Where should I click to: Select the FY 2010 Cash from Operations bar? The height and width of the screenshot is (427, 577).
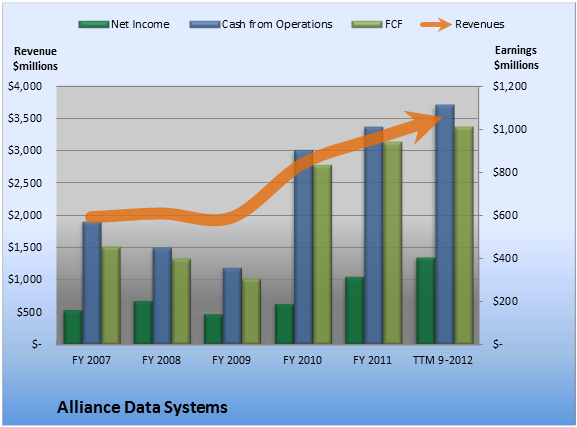[304, 247]
